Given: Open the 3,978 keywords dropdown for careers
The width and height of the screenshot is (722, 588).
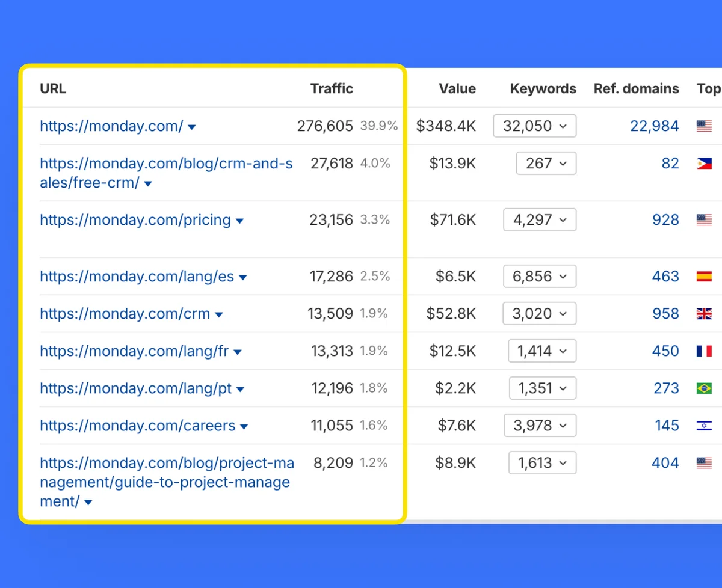Looking at the screenshot, I should click(x=540, y=425).
